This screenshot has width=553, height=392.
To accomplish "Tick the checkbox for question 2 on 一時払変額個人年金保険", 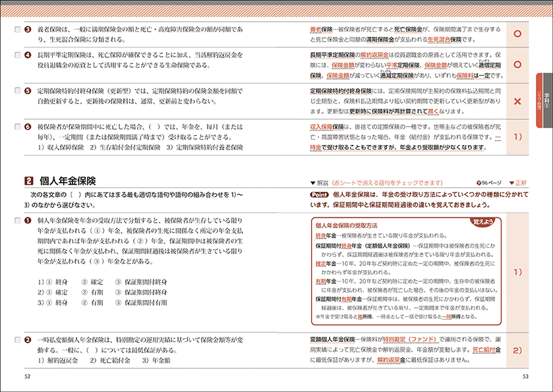I will pyautogui.click(x=18, y=340).
